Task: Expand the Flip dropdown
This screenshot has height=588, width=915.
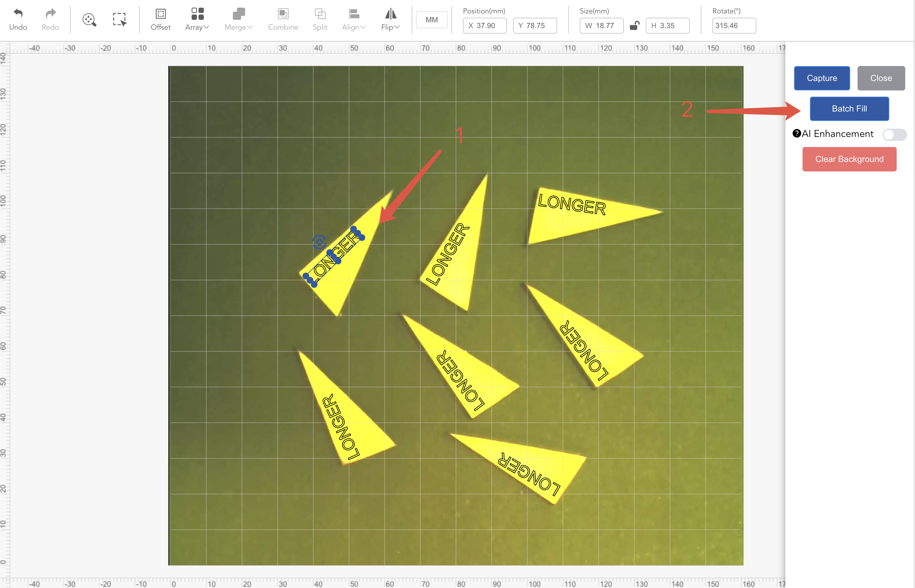Action: (x=390, y=20)
